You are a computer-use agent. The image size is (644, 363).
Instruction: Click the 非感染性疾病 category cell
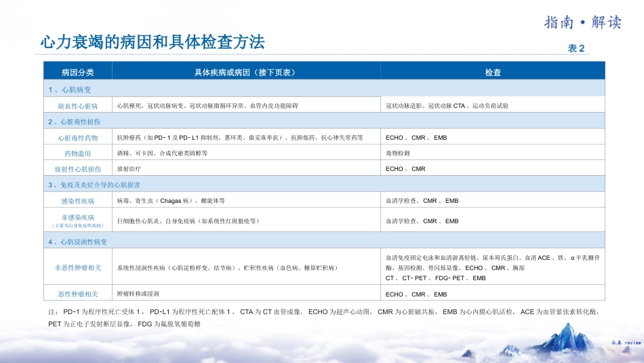coord(78,221)
